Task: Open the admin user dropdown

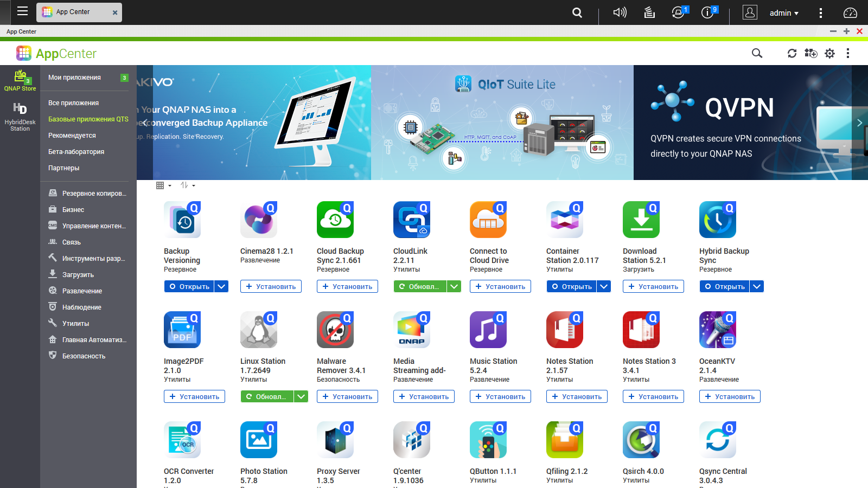Action: coord(783,13)
